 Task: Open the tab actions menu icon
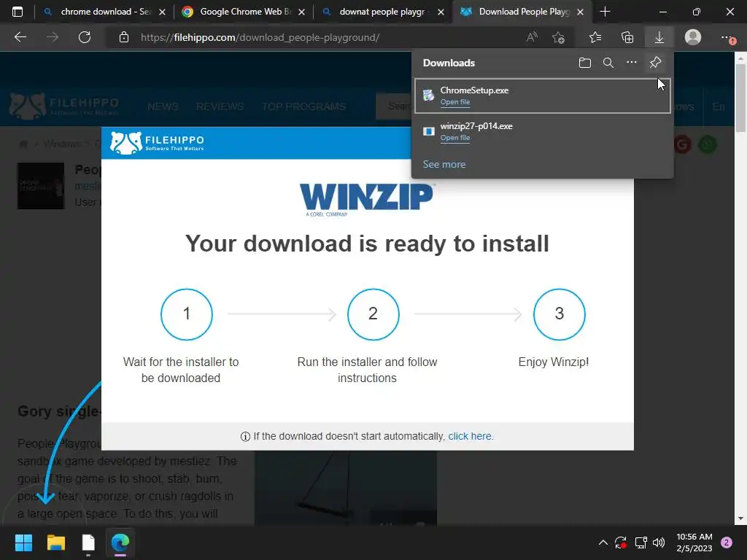pos(18,12)
